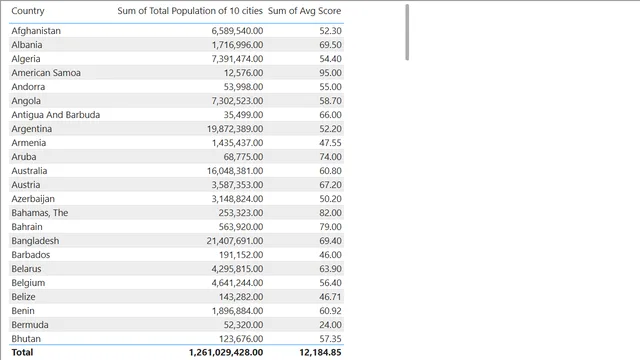Select the Bermuda country cell

(30, 325)
